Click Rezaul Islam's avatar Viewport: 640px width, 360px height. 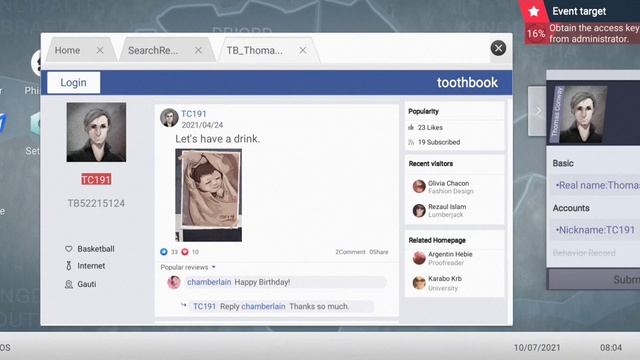(419, 210)
